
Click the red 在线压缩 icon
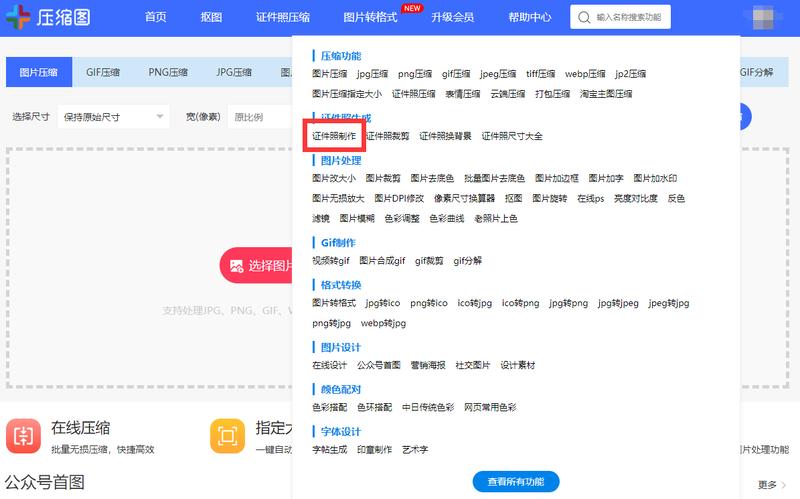23,436
